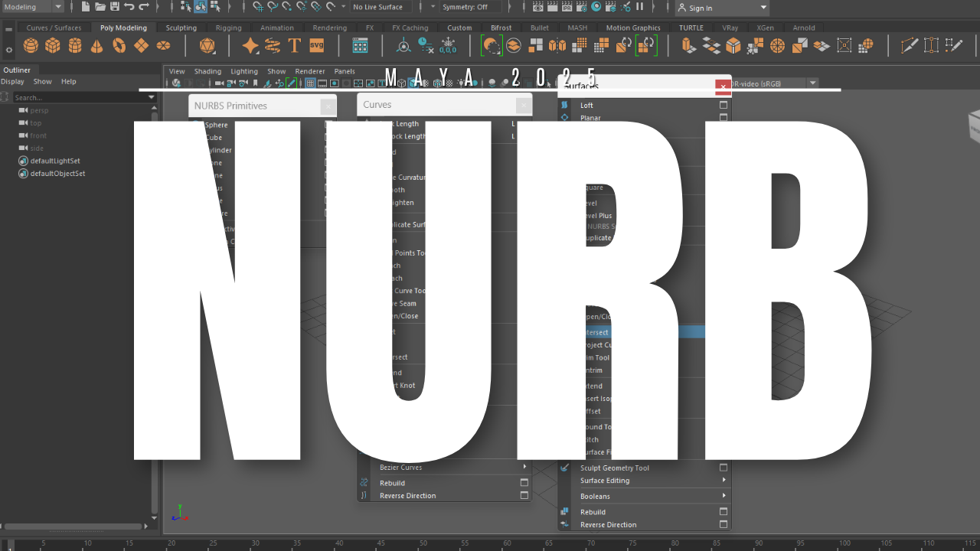Toggle snap to grids icon

(x=258, y=7)
